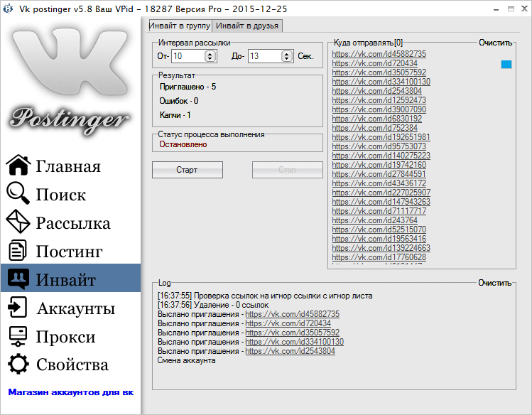Image resolution: width=532 pixels, height=415 pixels.
Task: Click the document icon beside Постинг
Action: [17, 250]
